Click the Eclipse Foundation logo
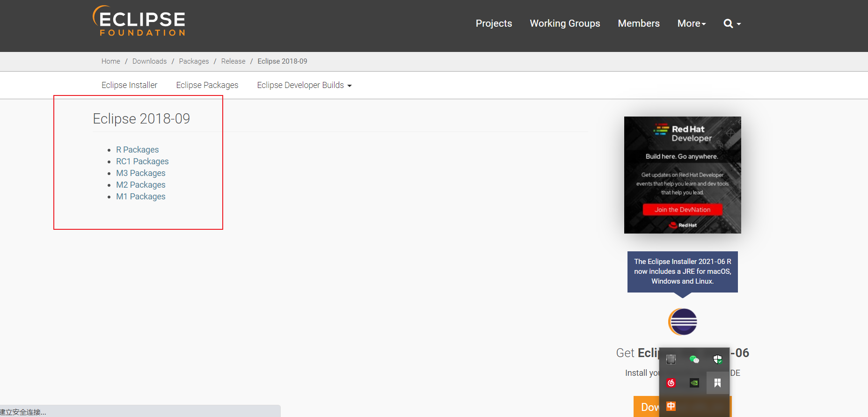The height and width of the screenshot is (417, 868). [139, 21]
